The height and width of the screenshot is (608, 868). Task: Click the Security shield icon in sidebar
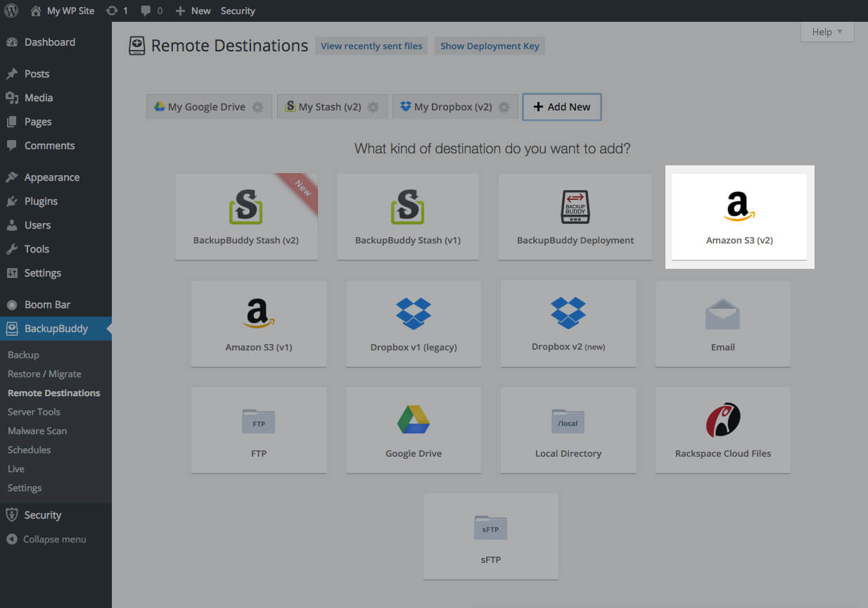click(12, 515)
